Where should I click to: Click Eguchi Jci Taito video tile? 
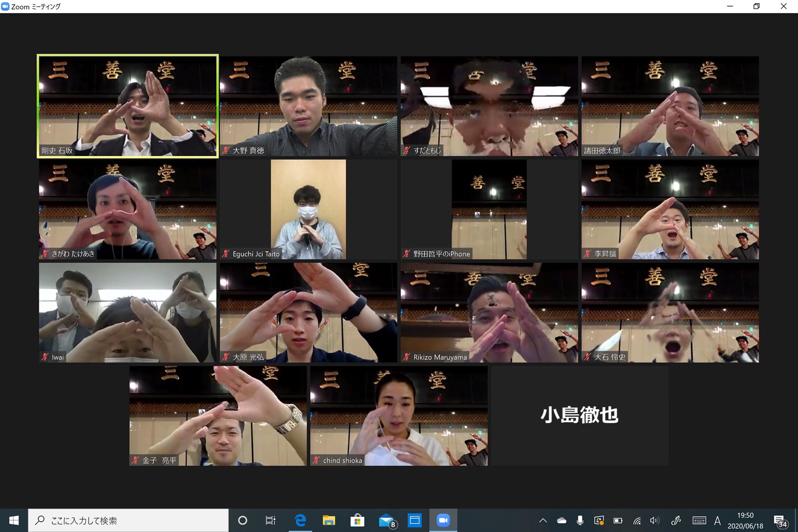tap(308, 209)
